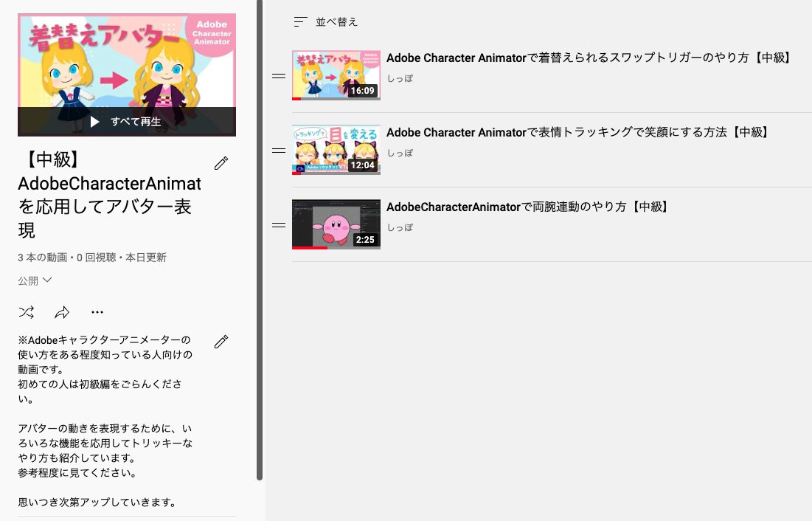Open video title スワップトリガーのやり方【中級】
812x521 pixels.
[589, 58]
